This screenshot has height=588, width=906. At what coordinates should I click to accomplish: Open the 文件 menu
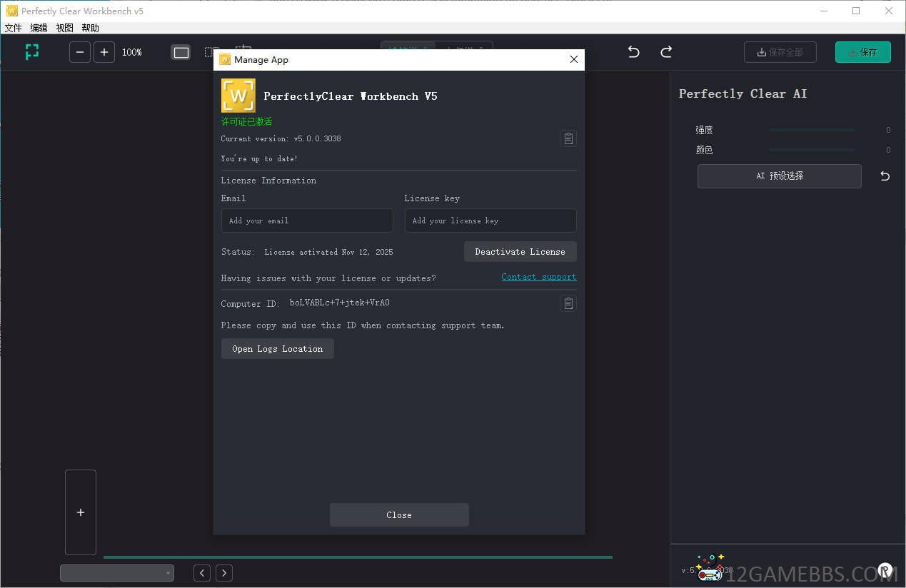click(x=13, y=28)
